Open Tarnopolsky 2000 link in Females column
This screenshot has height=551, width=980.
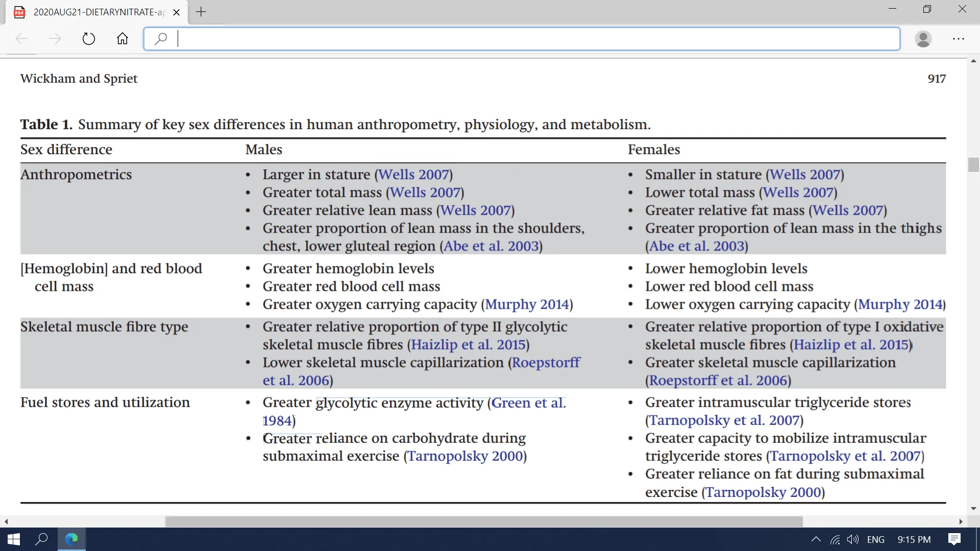[763, 492]
